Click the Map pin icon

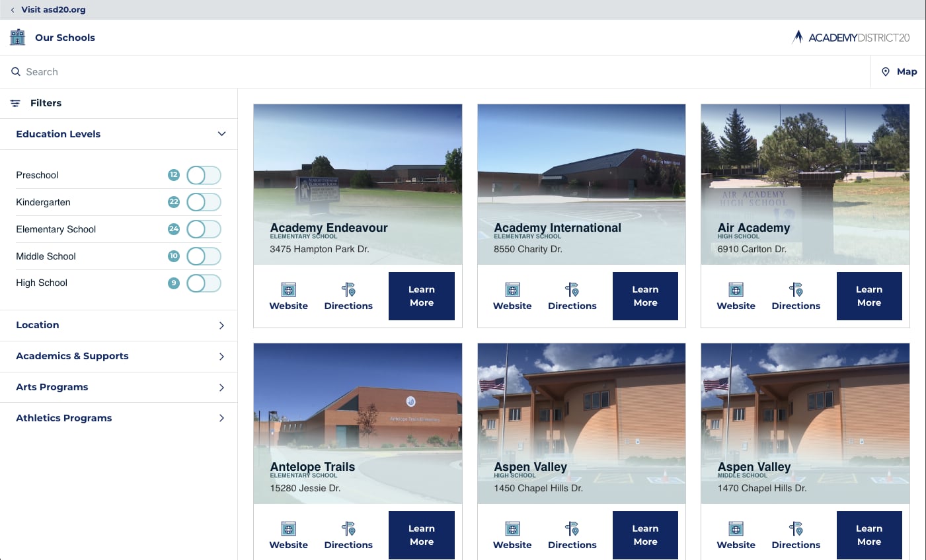886,71
